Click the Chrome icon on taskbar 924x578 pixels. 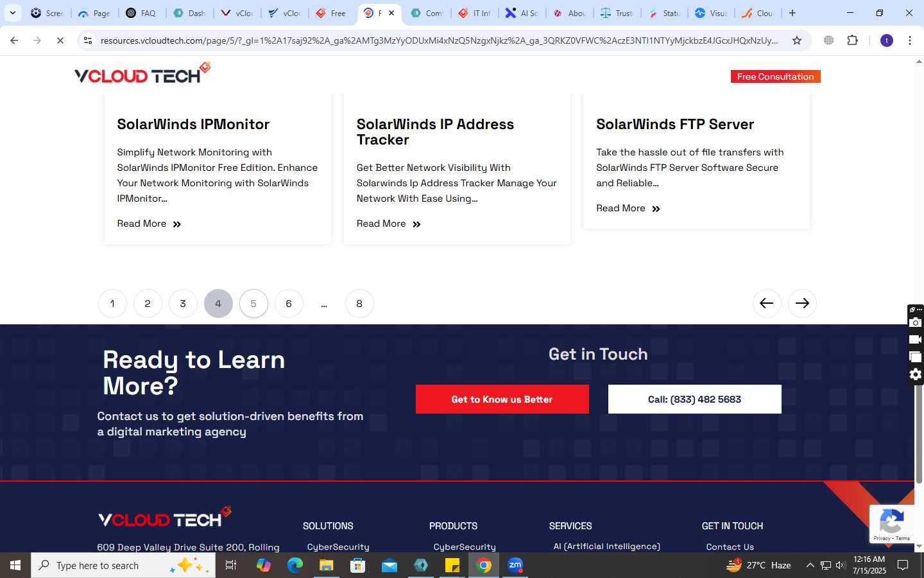click(484, 565)
